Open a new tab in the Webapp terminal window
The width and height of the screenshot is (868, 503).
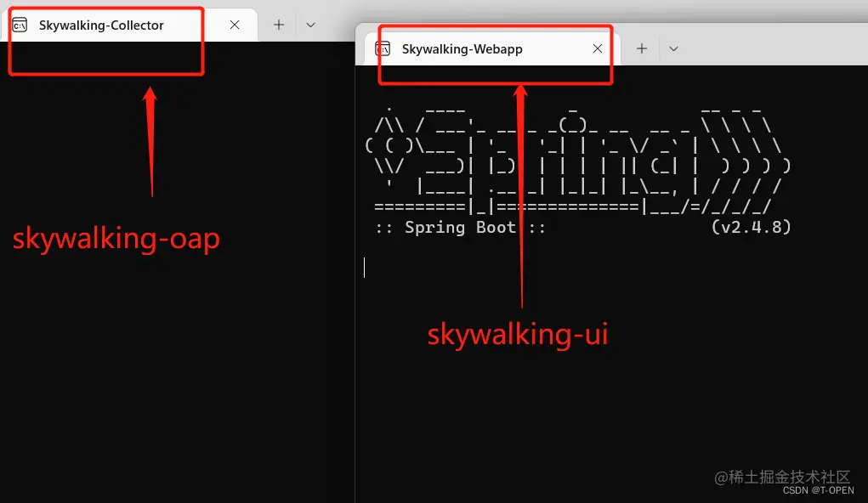pyautogui.click(x=641, y=48)
